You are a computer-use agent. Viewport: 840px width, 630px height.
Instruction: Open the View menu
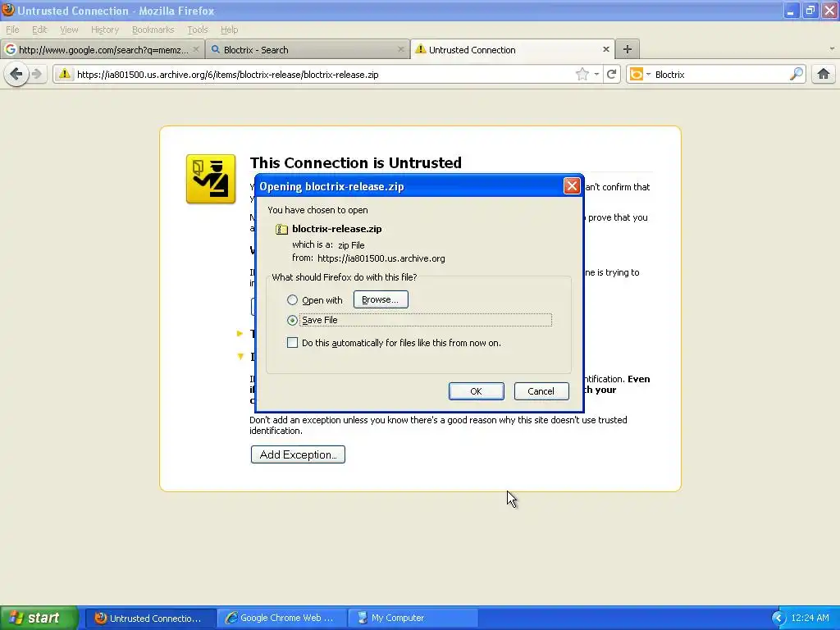pos(69,30)
